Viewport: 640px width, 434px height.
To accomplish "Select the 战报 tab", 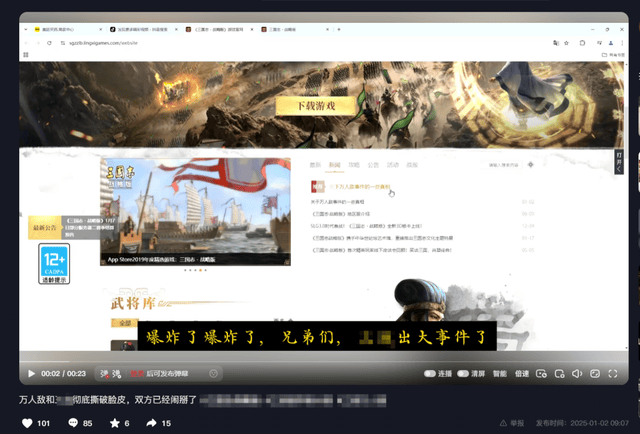I will coord(412,165).
